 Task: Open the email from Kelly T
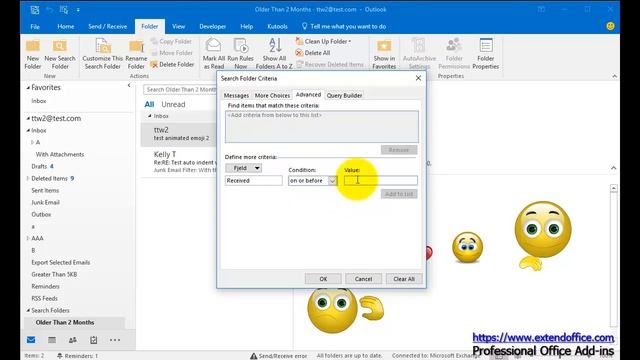(x=179, y=162)
